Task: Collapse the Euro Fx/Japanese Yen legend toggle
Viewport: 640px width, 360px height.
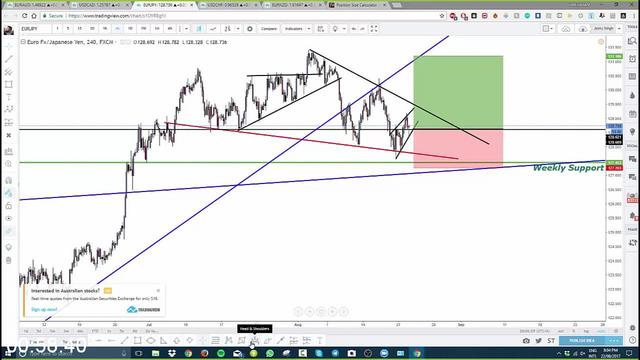Action: click(x=23, y=42)
